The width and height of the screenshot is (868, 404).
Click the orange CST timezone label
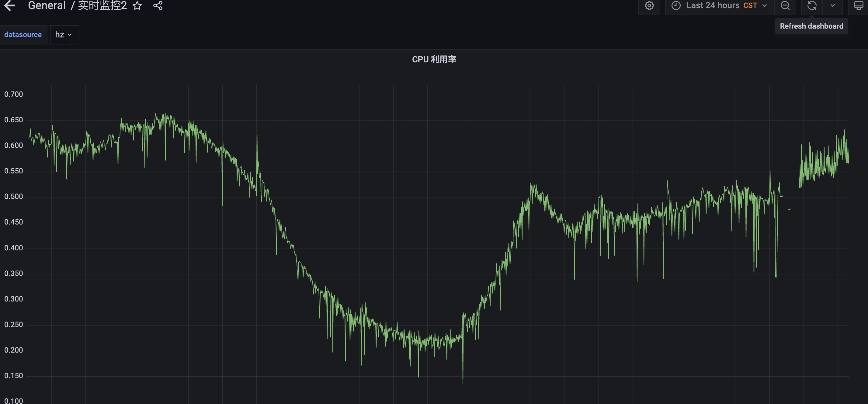click(x=750, y=5)
